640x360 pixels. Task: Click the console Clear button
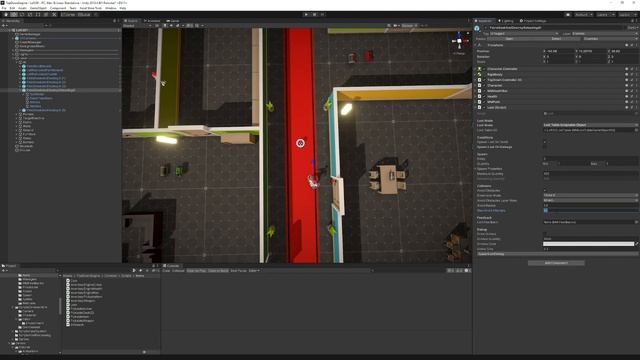click(166, 271)
